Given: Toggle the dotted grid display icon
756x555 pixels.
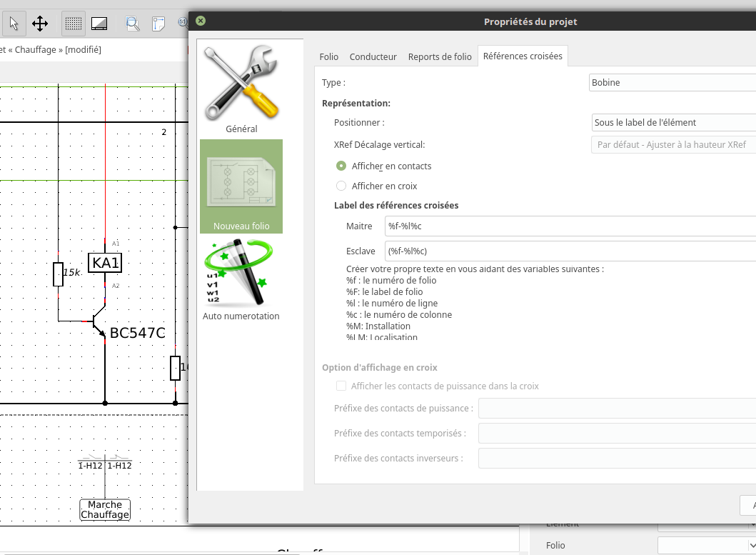Looking at the screenshot, I should pos(73,24).
